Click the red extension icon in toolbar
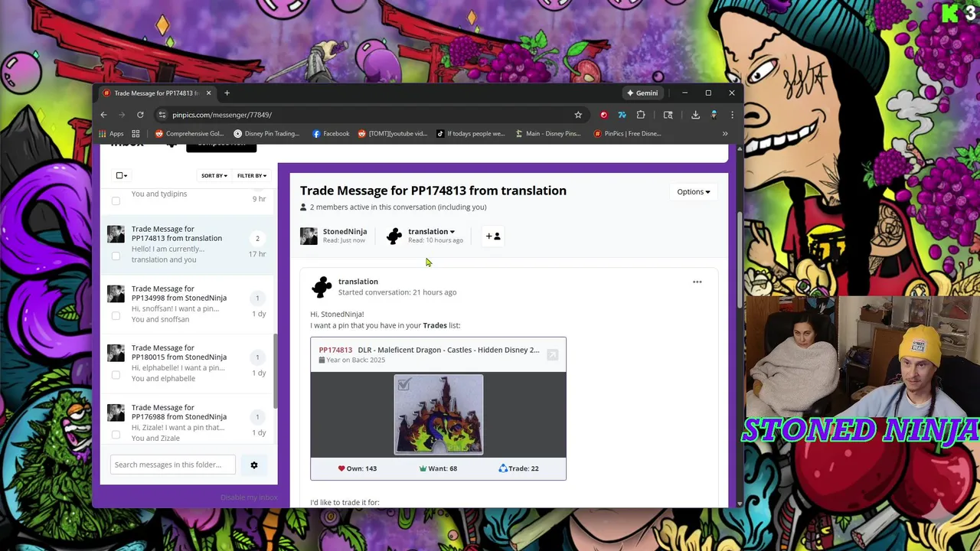This screenshot has width=980, height=551. click(x=603, y=115)
